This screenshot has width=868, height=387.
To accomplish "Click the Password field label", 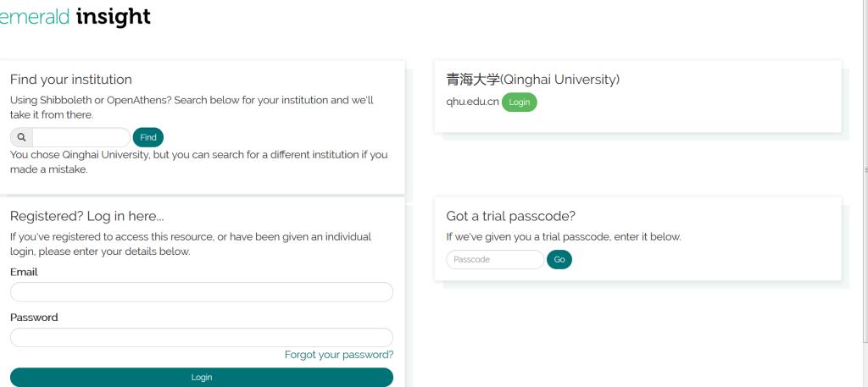I will [x=34, y=318].
